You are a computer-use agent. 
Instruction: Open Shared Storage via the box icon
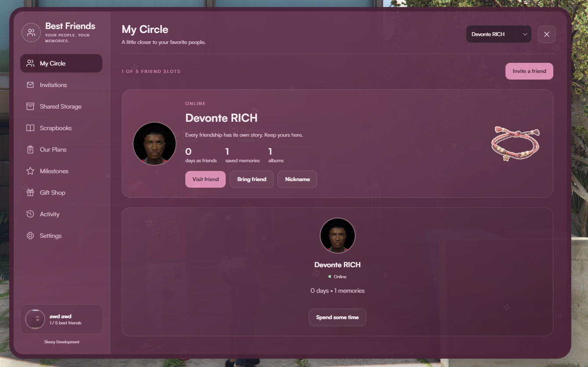point(30,106)
